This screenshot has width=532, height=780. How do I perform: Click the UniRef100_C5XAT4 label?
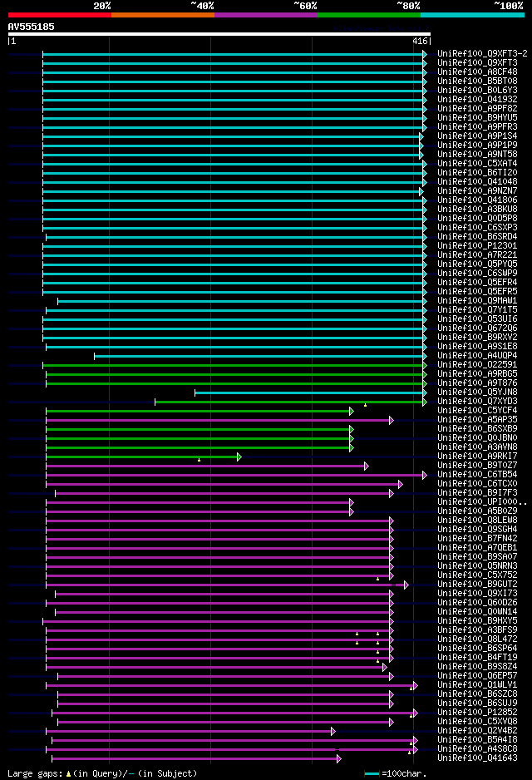(x=477, y=163)
